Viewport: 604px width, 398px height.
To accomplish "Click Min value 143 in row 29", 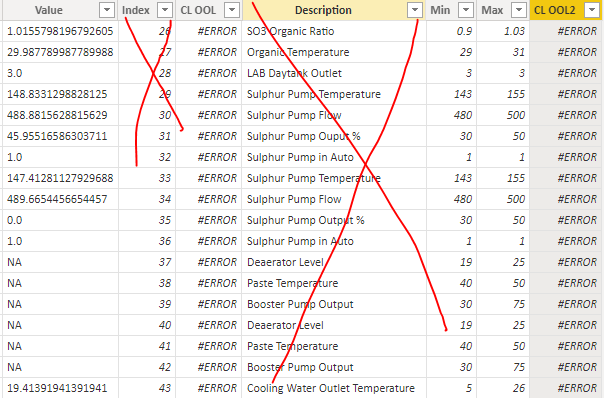I will pos(463,94).
